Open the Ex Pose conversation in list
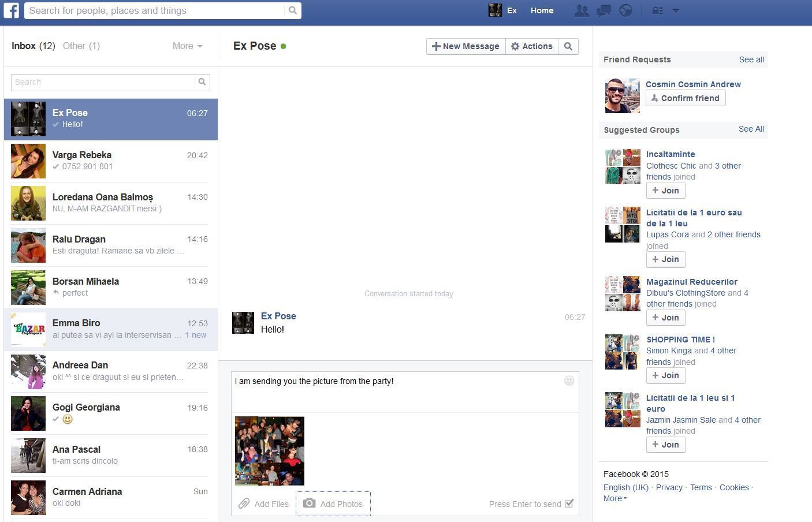This screenshot has height=522, width=812. (111, 119)
